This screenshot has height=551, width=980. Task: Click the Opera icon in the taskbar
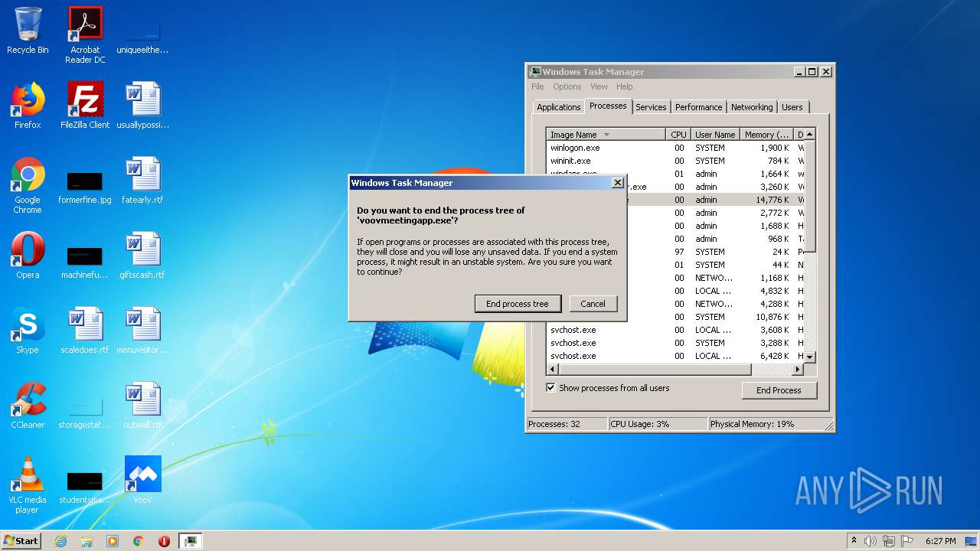pos(164,541)
